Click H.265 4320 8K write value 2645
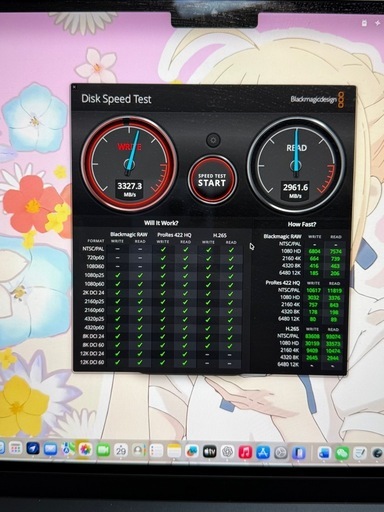384x512 pixels. [x=312, y=358]
